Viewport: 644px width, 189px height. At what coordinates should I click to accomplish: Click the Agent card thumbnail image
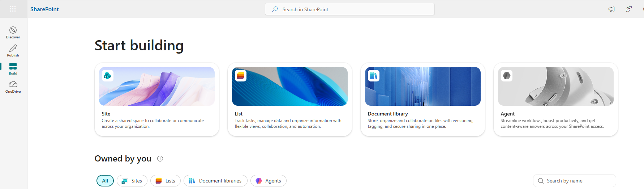(556, 86)
